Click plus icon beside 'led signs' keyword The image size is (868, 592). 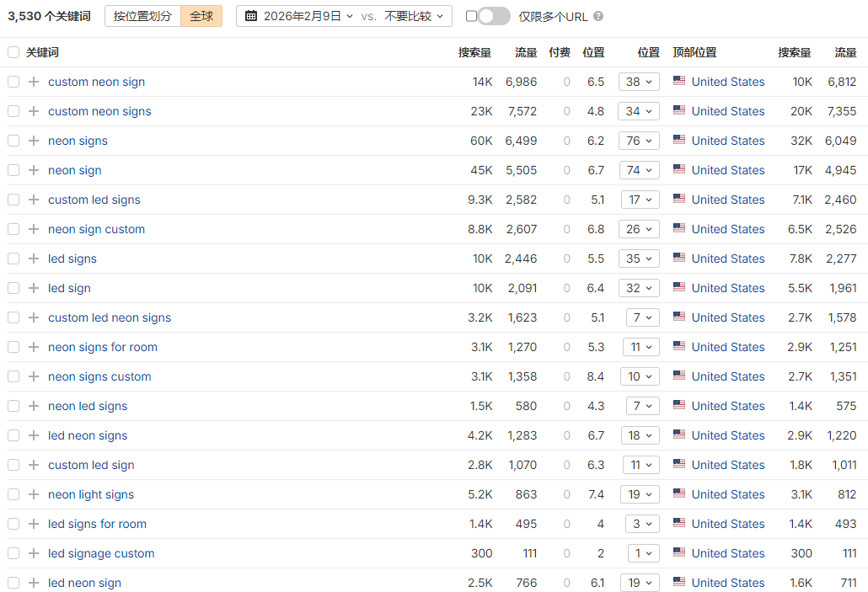pyautogui.click(x=34, y=259)
